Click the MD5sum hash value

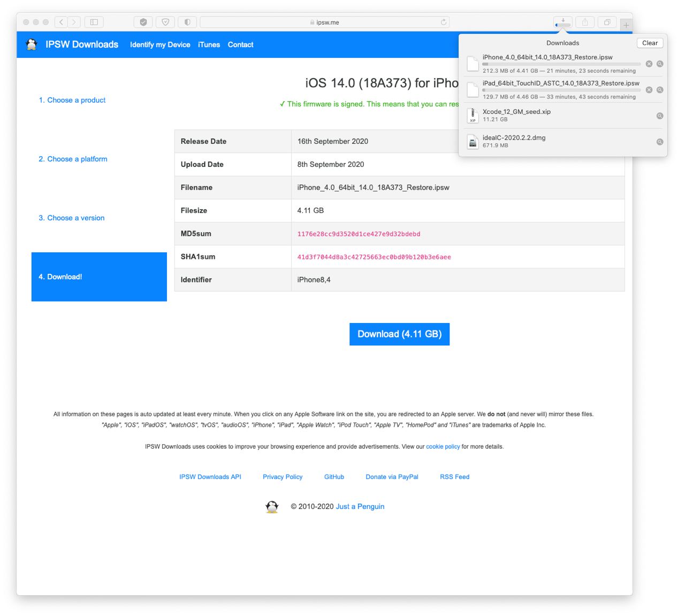[359, 234]
